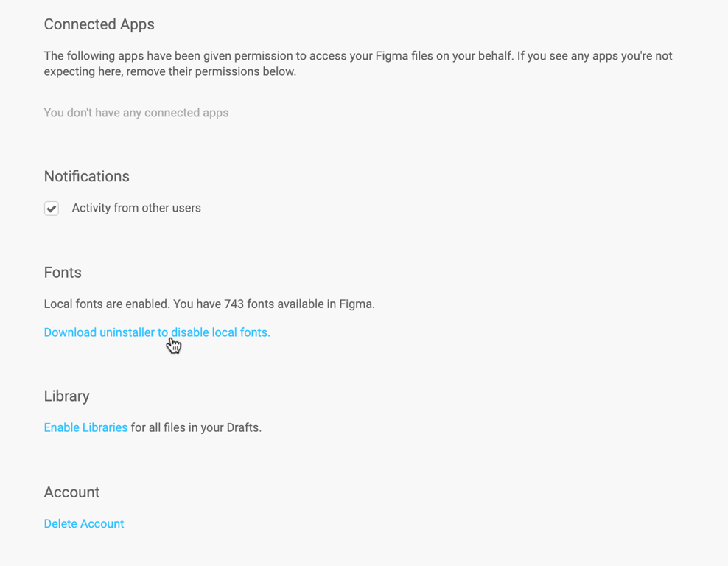
Task: Click the Library section heading
Action: point(66,396)
